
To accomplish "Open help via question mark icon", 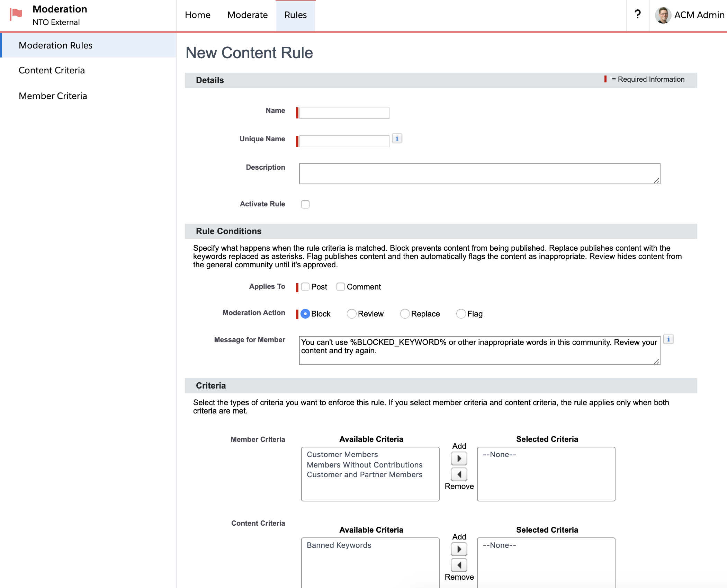I will (x=637, y=15).
